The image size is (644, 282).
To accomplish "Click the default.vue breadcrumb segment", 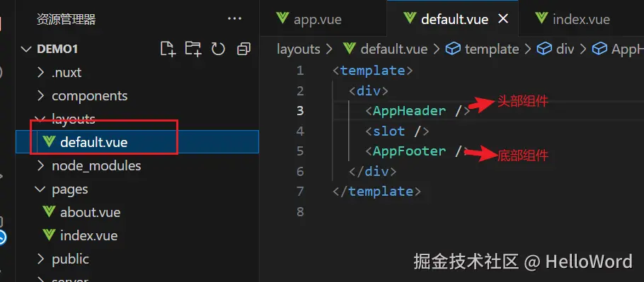I will (394, 49).
